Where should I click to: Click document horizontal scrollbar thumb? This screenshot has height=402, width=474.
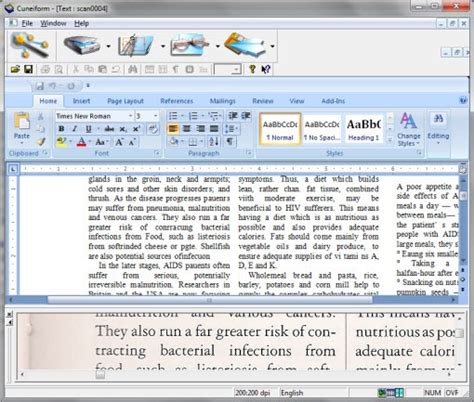(210, 300)
